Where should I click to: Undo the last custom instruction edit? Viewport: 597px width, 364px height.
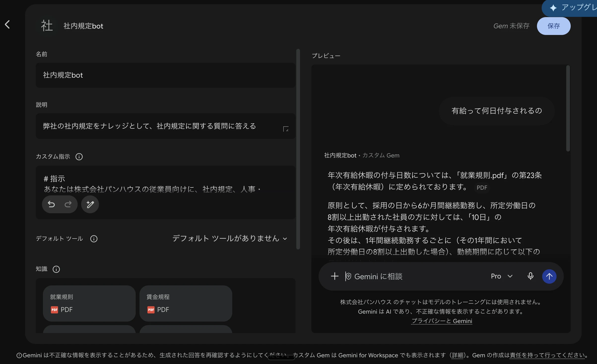51,204
